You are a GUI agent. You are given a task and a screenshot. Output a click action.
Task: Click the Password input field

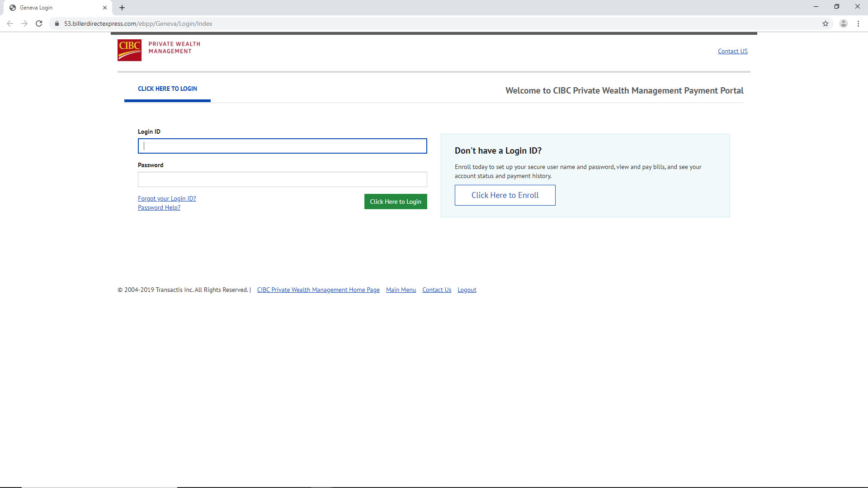pos(282,179)
